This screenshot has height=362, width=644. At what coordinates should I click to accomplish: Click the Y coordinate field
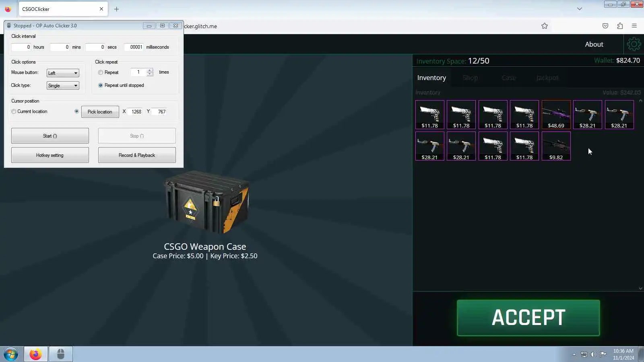tap(160, 112)
